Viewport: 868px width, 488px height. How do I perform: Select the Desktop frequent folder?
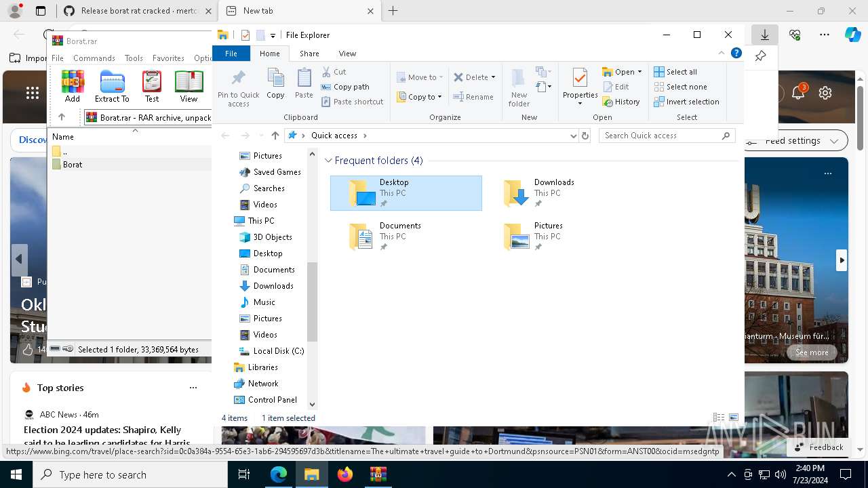406,193
